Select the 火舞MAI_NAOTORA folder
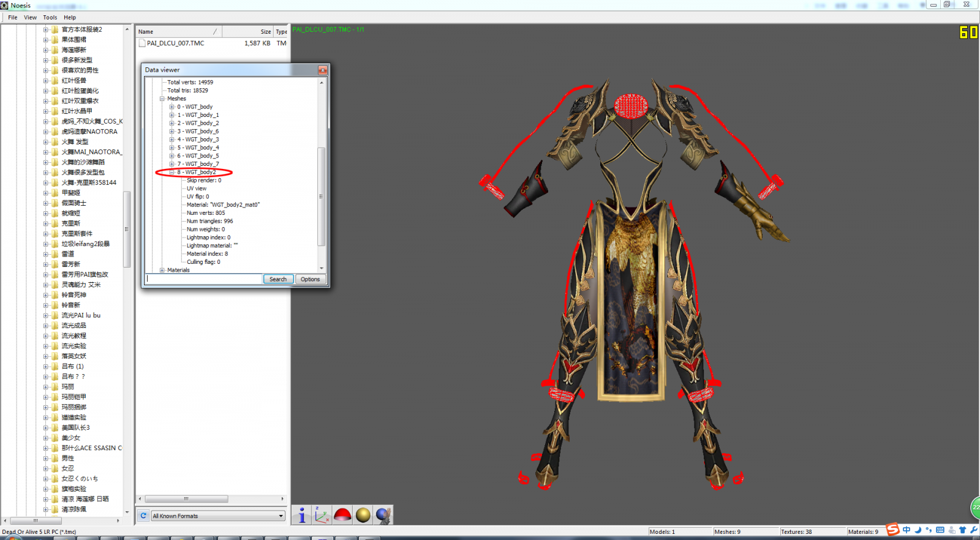The image size is (980, 540). [x=91, y=152]
